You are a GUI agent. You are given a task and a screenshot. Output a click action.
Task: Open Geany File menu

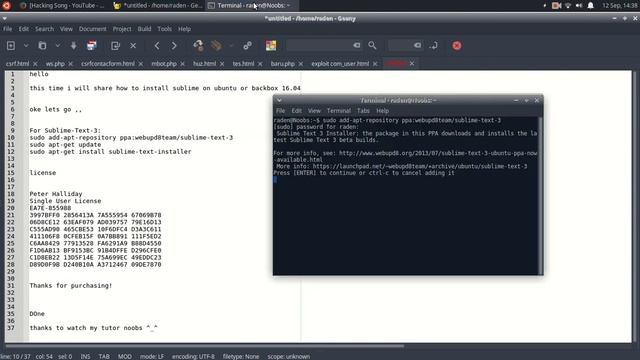(8, 29)
